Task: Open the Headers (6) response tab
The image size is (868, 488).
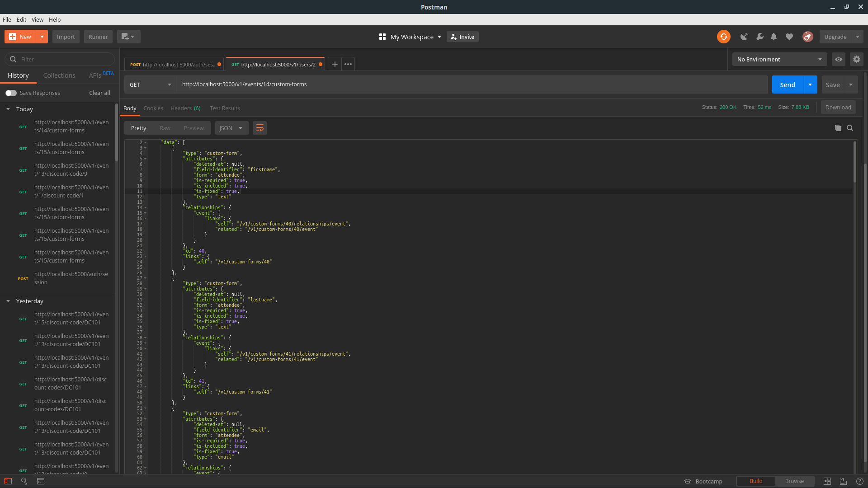Action: coord(185,108)
